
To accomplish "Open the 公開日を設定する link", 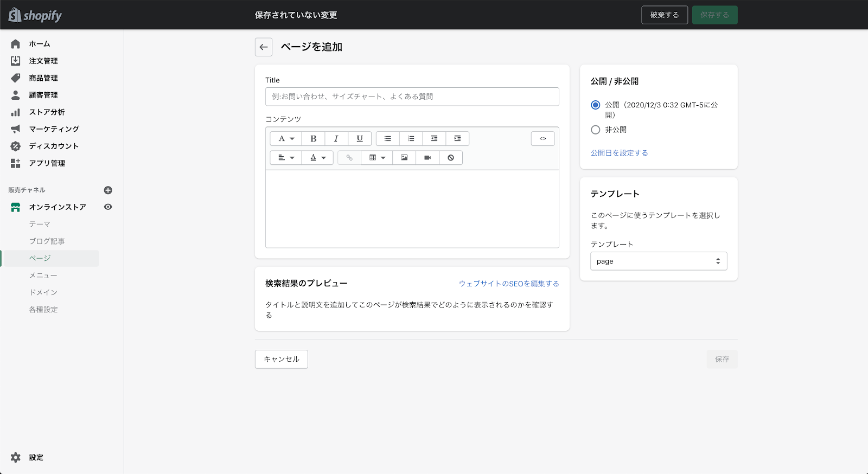I will point(619,153).
